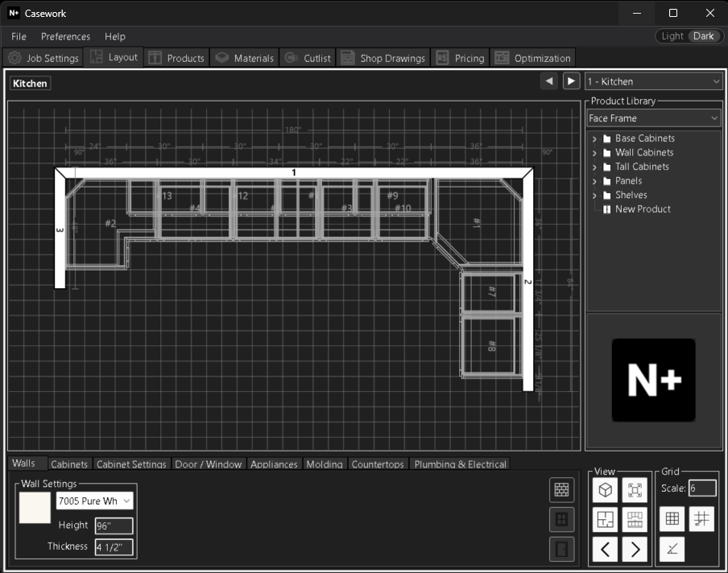Select cabinet #8 in the layout

[x=492, y=346]
